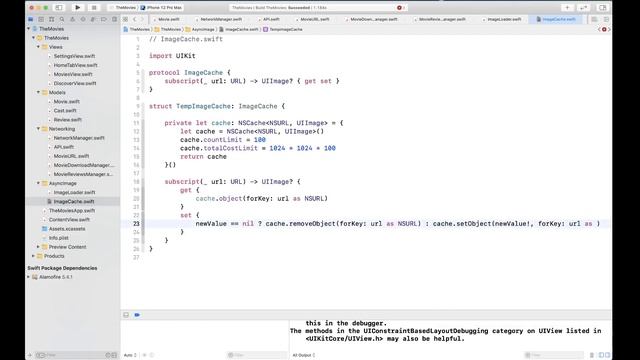
Task: Open the project navigator folder icon
Action: (31, 19)
